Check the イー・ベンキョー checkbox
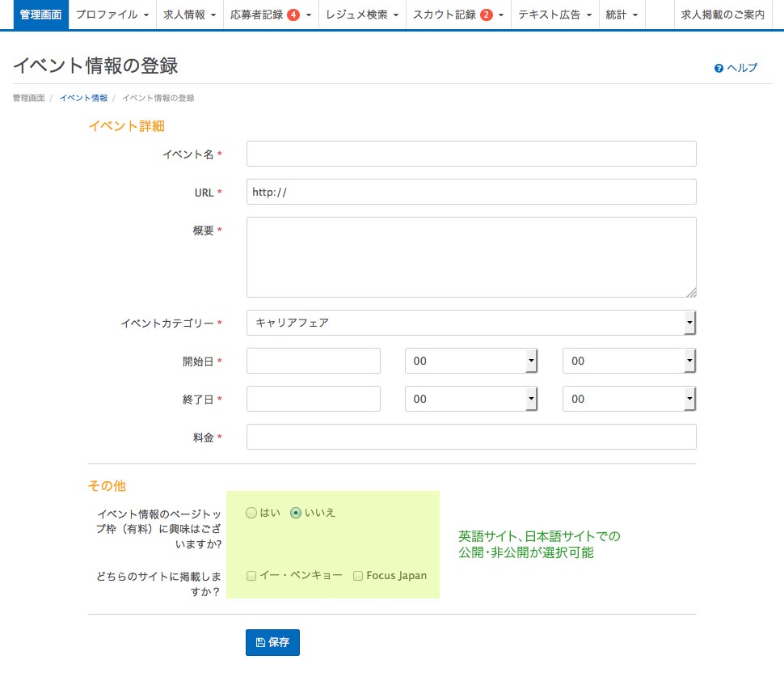The image size is (784, 681). click(x=251, y=576)
